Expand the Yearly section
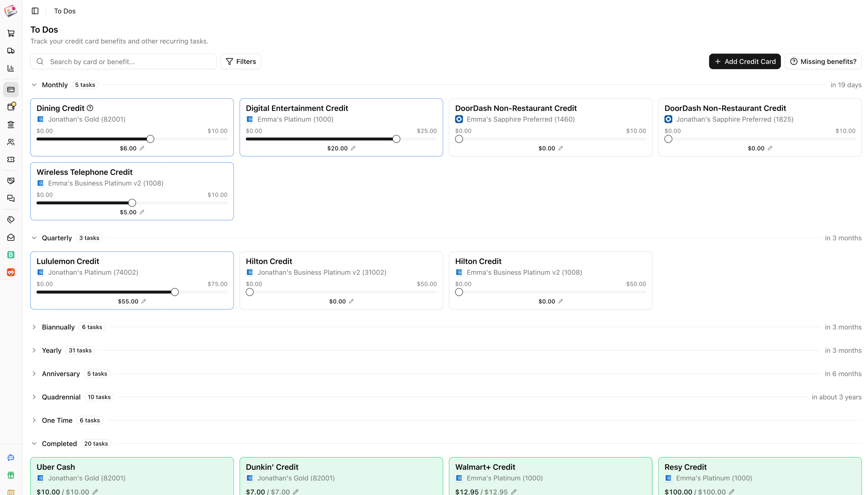Viewport: 868px width, 495px height. coord(34,350)
